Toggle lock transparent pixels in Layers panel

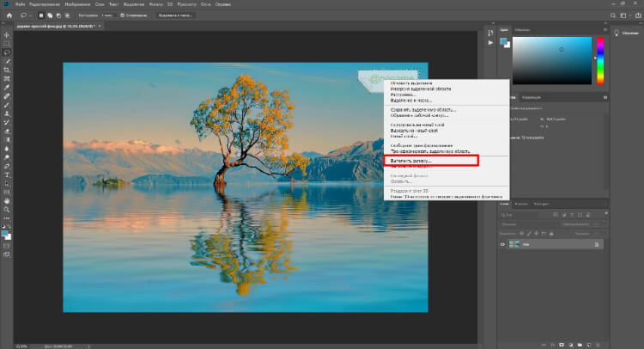(x=521, y=234)
